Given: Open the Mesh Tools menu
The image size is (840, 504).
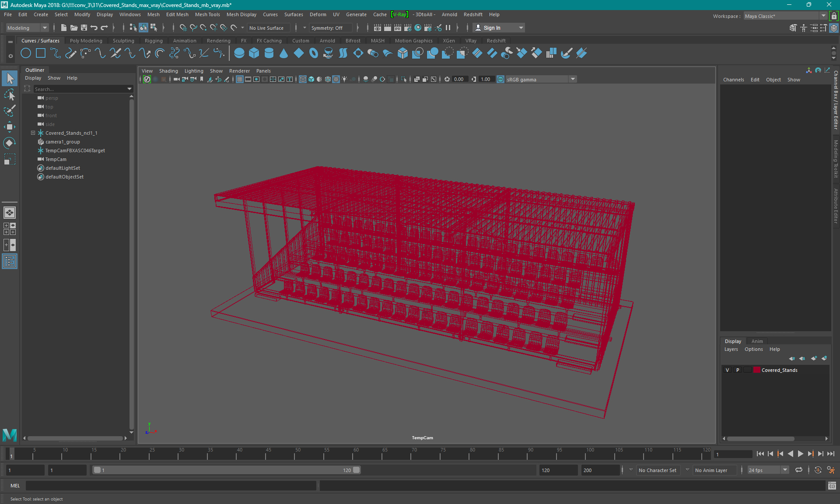Looking at the screenshot, I should [207, 14].
